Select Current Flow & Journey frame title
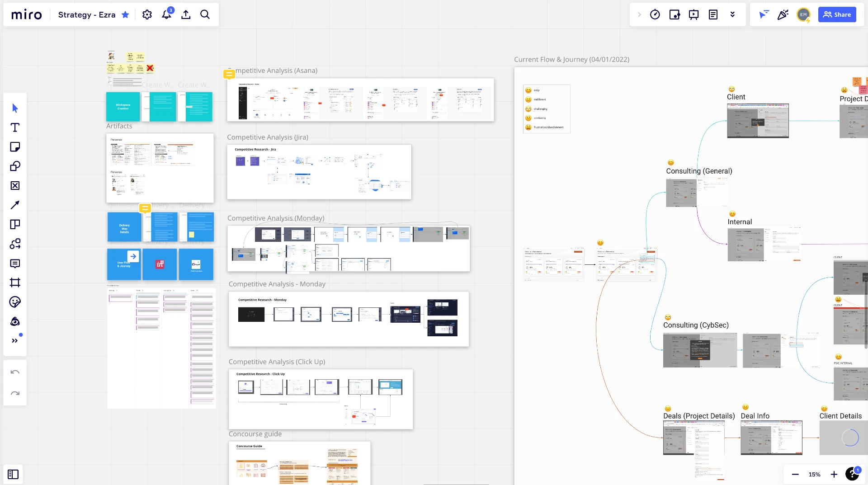Viewport: 868px width, 485px height. point(571,60)
